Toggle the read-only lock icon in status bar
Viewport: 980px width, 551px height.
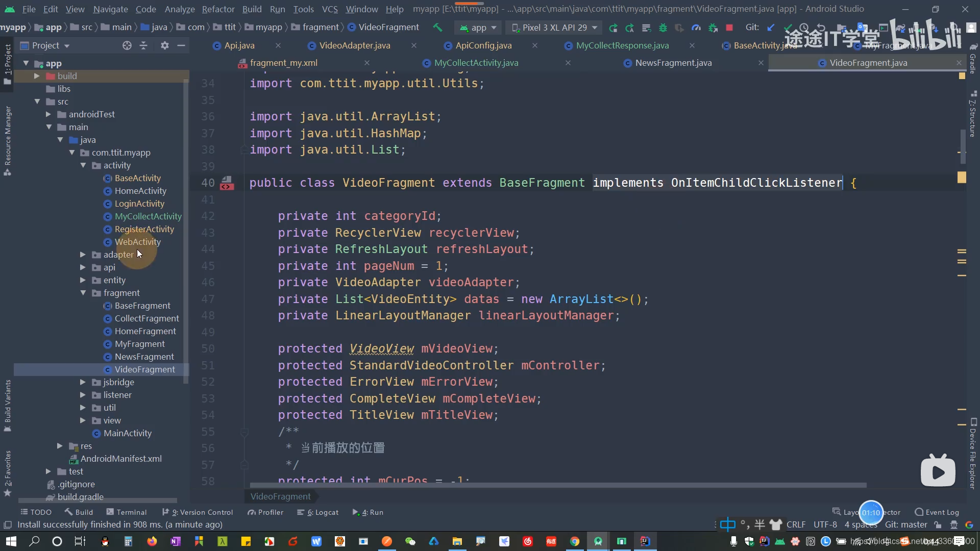click(937, 525)
